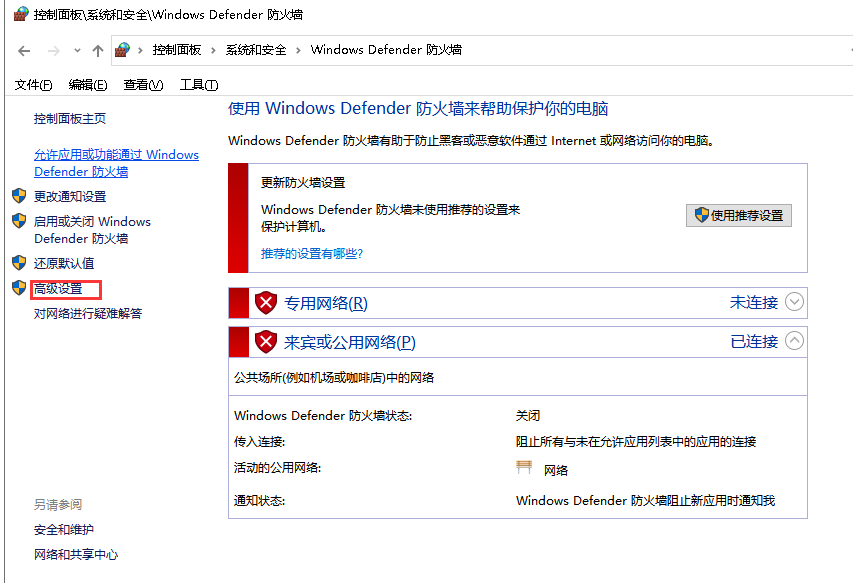853x583 pixels.
Task: Click the Back navigation arrow
Action: pos(24,51)
